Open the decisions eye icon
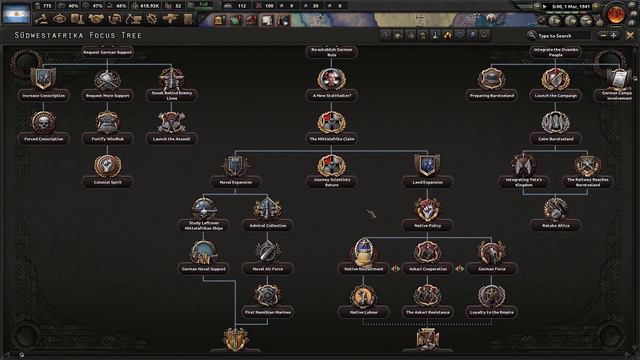This screenshot has height=360, width=640. [x=60, y=19]
